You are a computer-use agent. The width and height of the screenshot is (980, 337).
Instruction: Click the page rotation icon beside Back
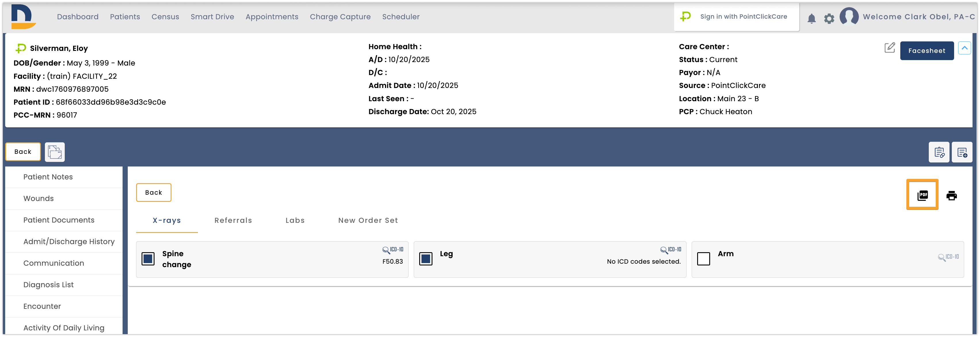point(54,152)
